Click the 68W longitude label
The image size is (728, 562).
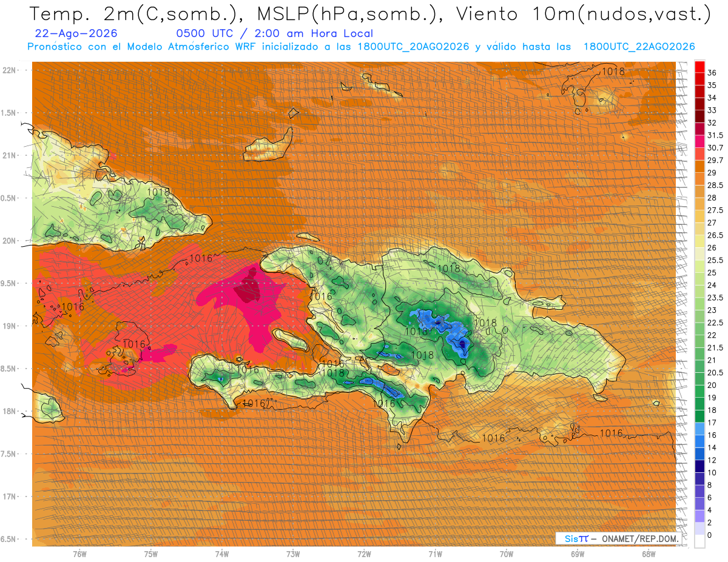[649, 554]
